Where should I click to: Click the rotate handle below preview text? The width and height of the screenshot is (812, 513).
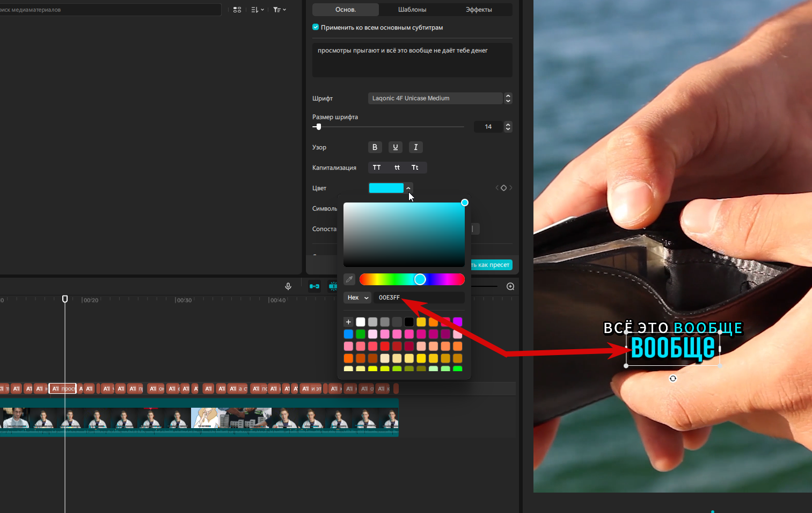click(x=673, y=378)
